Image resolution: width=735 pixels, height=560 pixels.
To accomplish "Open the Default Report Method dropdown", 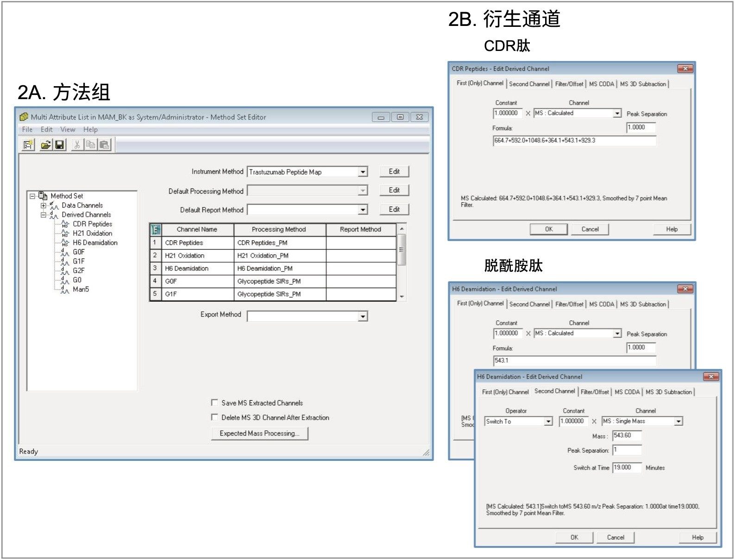I will 363,210.
